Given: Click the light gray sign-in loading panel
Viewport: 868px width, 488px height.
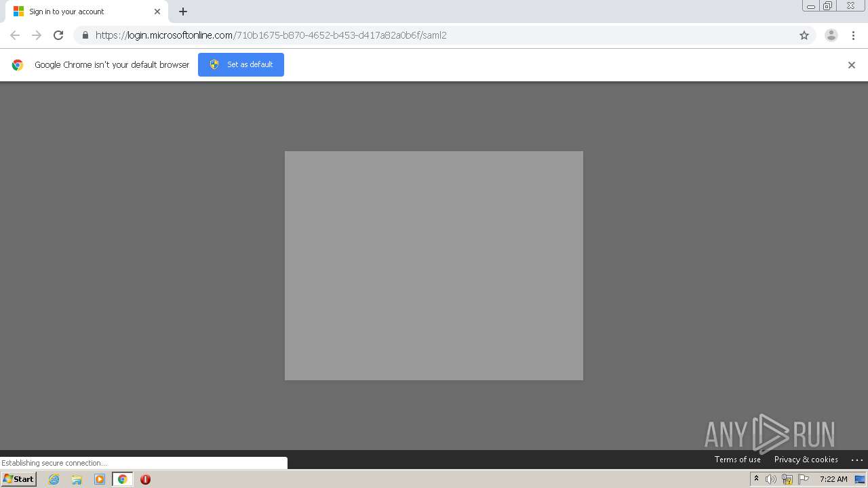Looking at the screenshot, I should [x=434, y=266].
